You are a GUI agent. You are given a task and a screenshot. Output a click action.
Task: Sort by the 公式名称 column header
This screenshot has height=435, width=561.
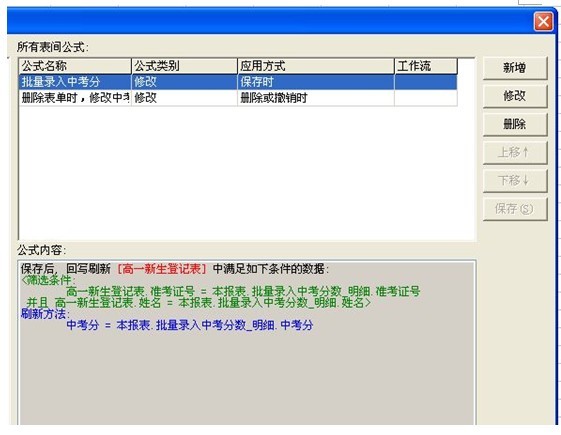75,66
